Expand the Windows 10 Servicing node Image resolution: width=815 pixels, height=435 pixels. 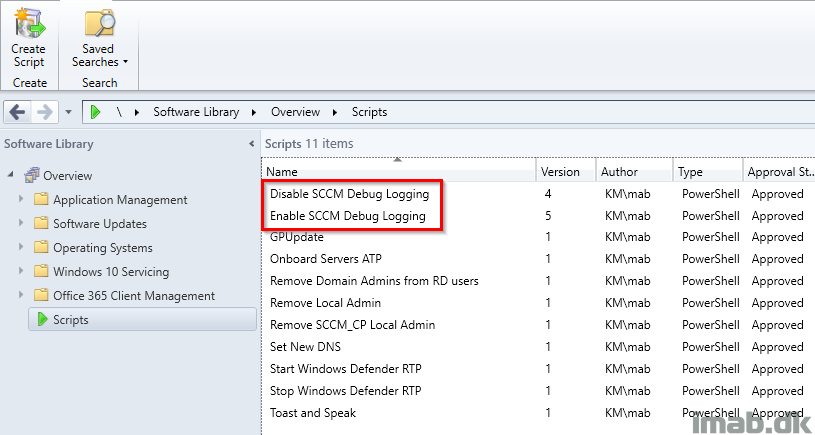(x=21, y=271)
